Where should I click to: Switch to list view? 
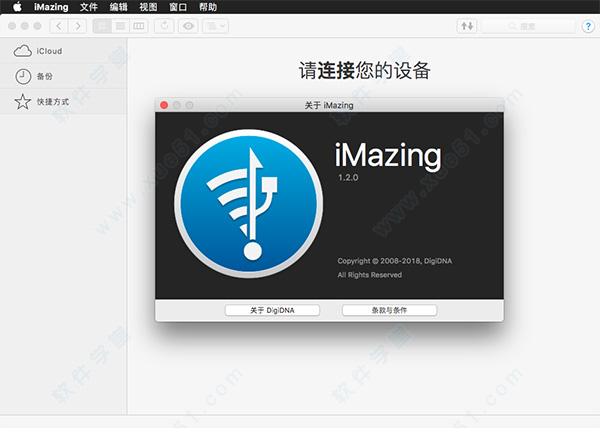click(x=120, y=26)
